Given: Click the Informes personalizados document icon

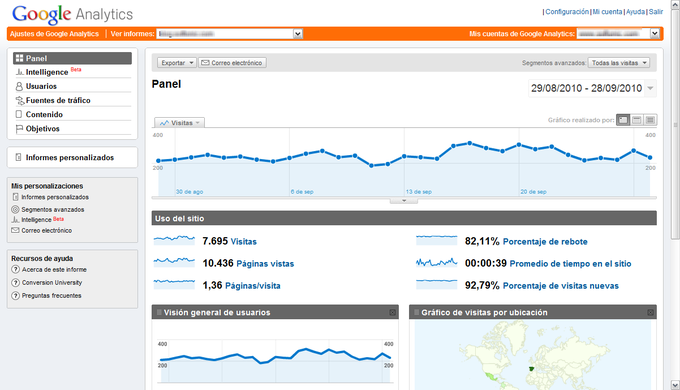Looking at the screenshot, I should coord(18,157).
